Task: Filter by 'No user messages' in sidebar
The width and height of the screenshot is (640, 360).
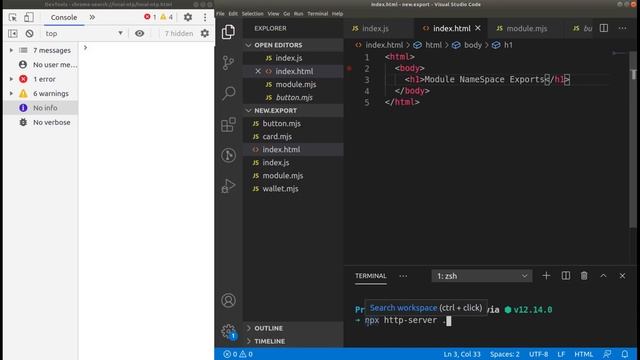Action: (x=41, y=64)
